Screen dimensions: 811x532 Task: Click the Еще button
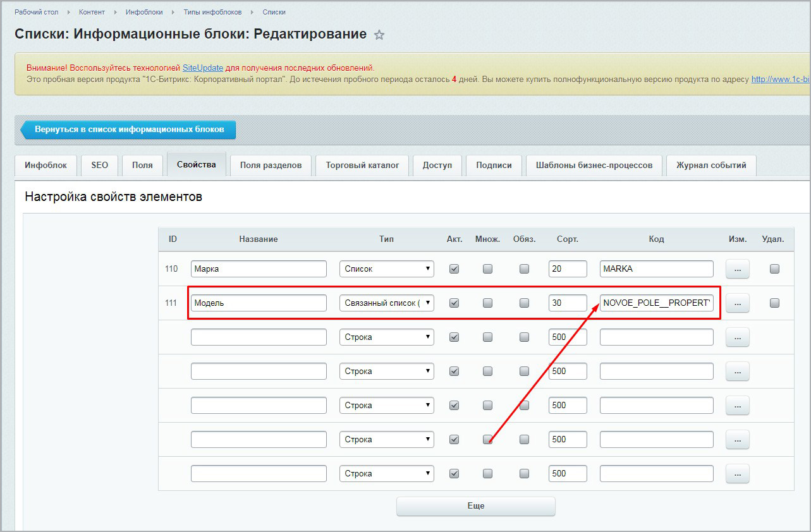tap(476, 506)
